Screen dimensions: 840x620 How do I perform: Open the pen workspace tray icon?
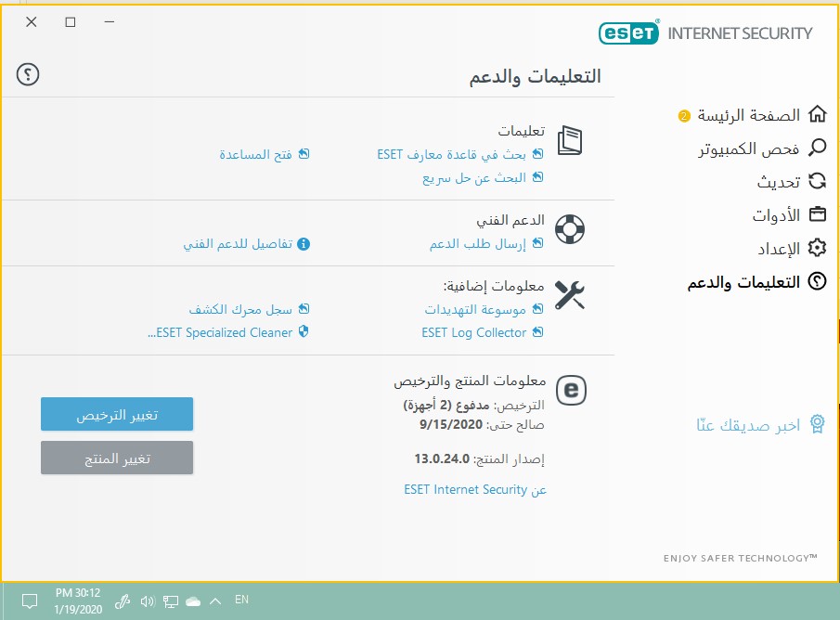123,601
